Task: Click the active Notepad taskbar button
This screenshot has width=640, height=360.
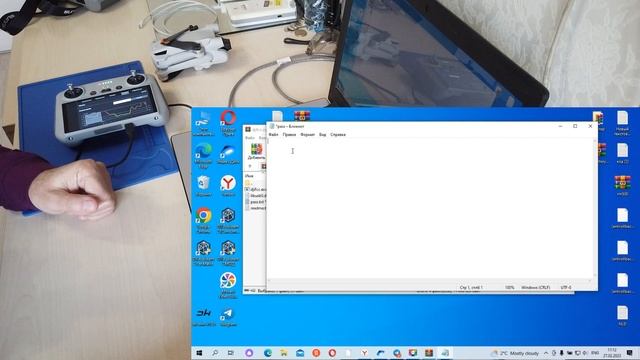Action: [x=445, y=353]
